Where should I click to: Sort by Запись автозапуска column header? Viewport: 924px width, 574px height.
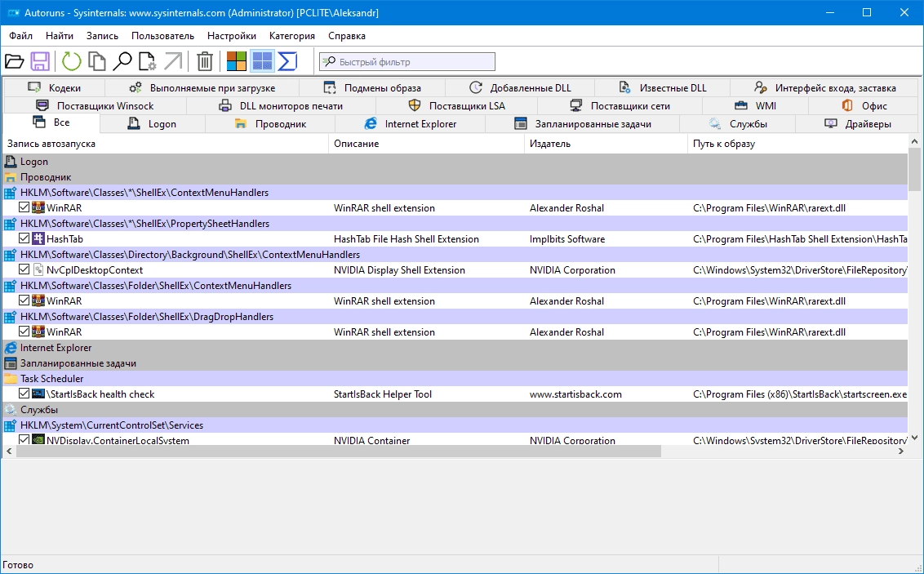(165, 143)
